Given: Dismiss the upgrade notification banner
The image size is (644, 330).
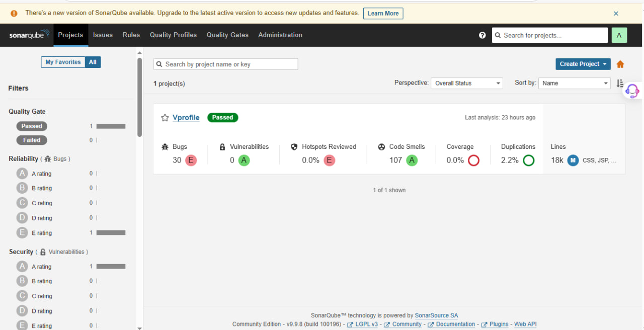Looking at the screenshot, I should click(616, 14).
